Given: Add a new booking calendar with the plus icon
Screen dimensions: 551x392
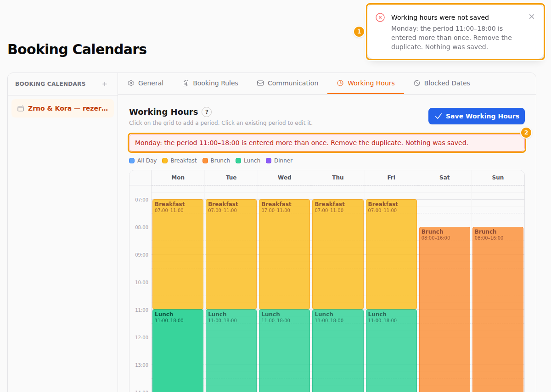Looking at the screenshot, I should point(105,84).
